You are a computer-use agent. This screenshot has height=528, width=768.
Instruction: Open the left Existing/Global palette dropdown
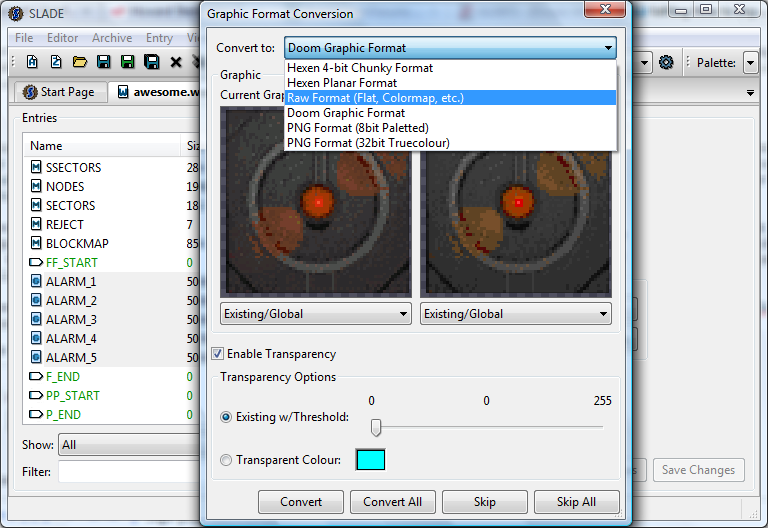[x=316, y=314]
